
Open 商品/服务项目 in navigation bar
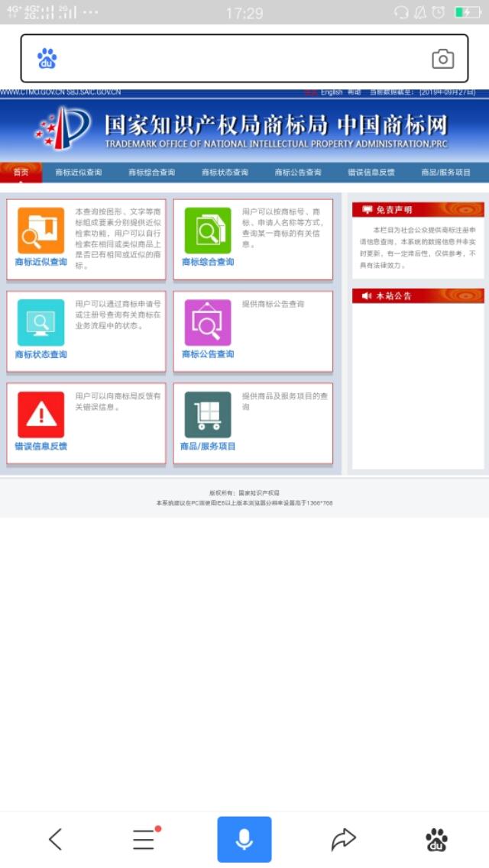coord(445,173)
